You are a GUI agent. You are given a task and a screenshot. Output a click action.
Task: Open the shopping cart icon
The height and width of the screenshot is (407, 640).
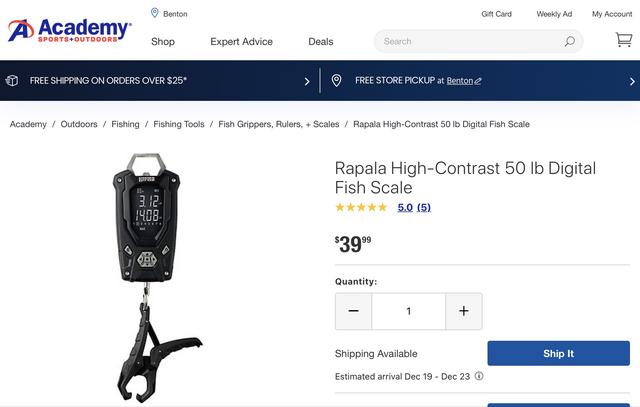tap(624, 40)
